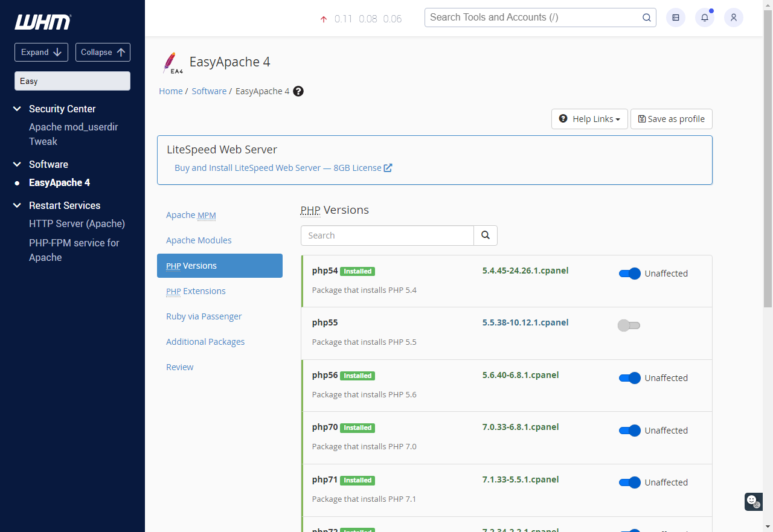The width and height of the screenshot is (773, 532).
Task: Click the search magnifier in Tools and Accounts field
Action: click(646, 18)
